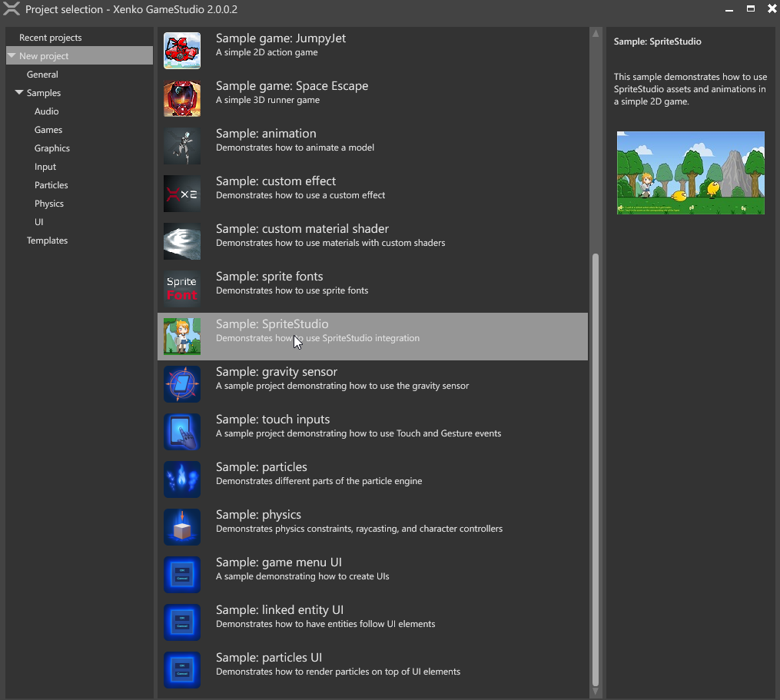Choose 'Sample: gravity sensor' title text

click(276, 372)
